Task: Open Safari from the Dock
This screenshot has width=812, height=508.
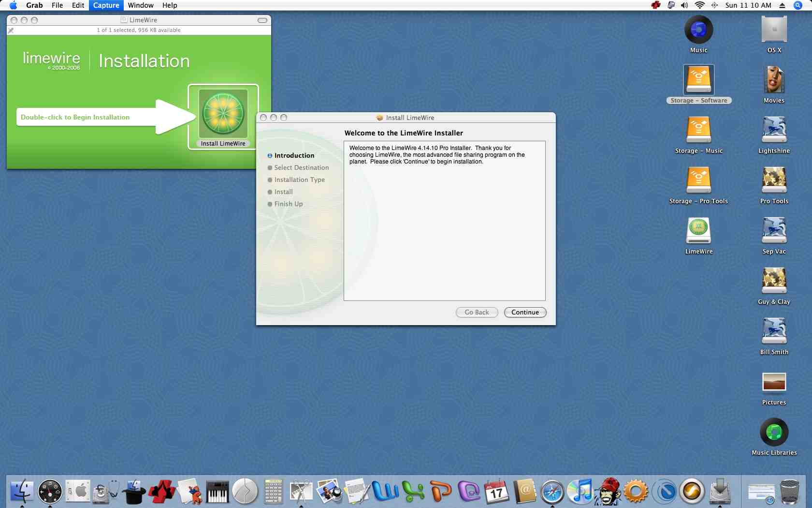Action: click(552, 492)
